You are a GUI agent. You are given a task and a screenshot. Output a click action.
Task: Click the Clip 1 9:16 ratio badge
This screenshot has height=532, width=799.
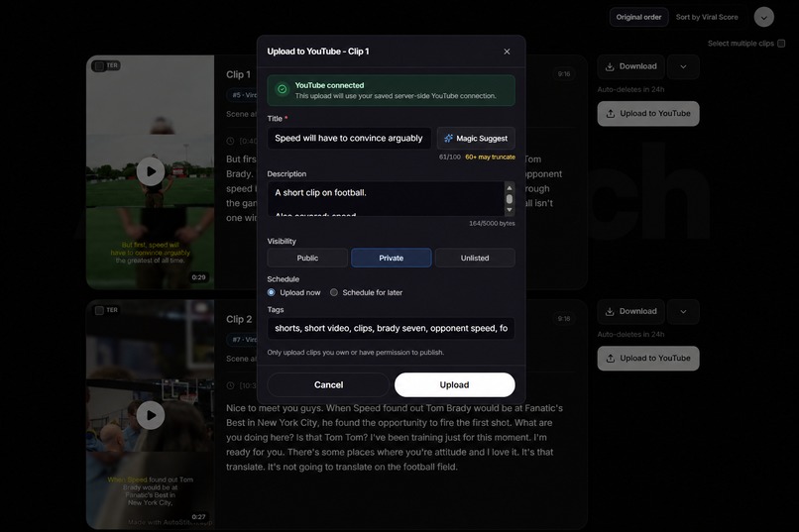tap(564, 74)
